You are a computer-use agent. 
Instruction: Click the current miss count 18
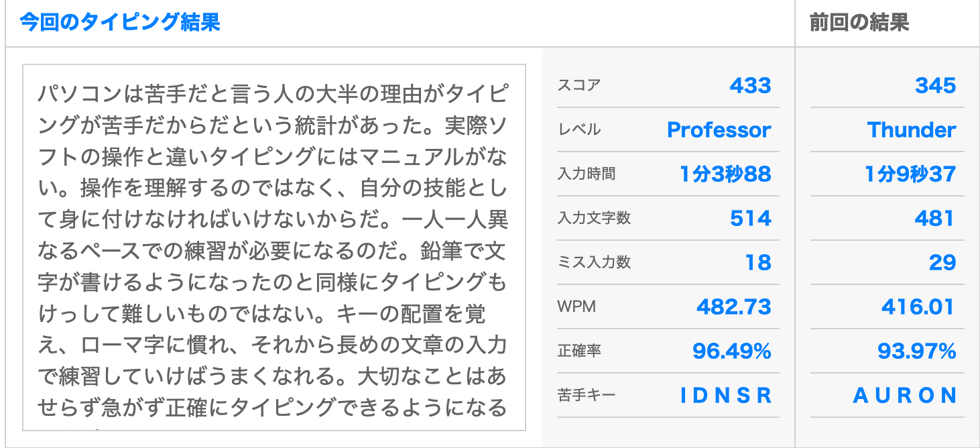pyautogui.click(x=758, y=263)
